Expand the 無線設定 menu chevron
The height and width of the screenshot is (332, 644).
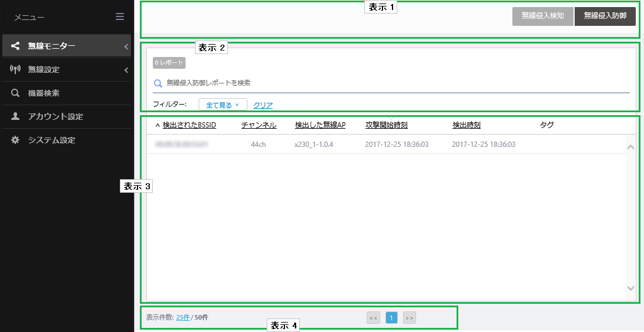pyautogui.click(x=126, y=70)
